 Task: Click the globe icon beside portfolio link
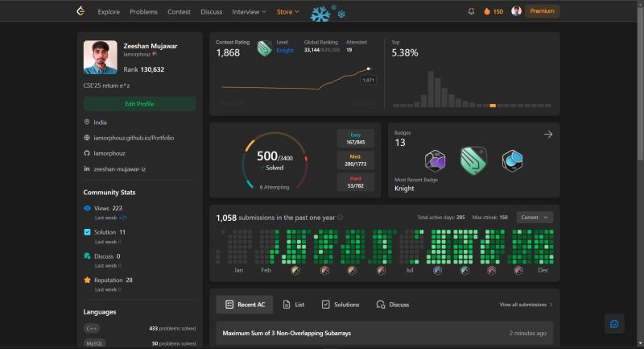point(87,138)
